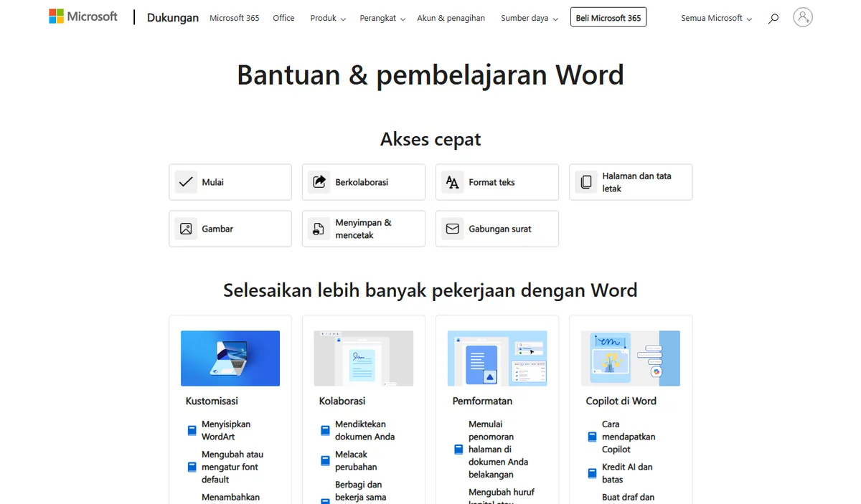Open the Melacak perubahan link
This screenshot has height=504, width=861.
click(x=356, y=460)
